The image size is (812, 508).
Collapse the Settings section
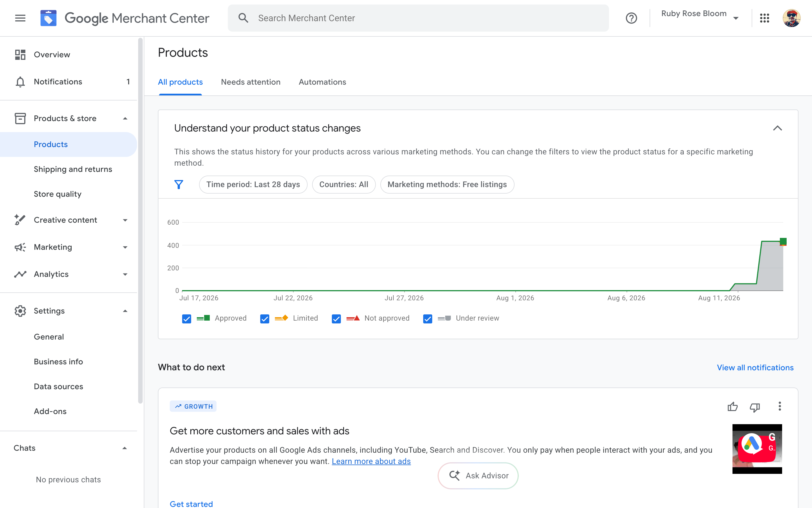point(125,311)
